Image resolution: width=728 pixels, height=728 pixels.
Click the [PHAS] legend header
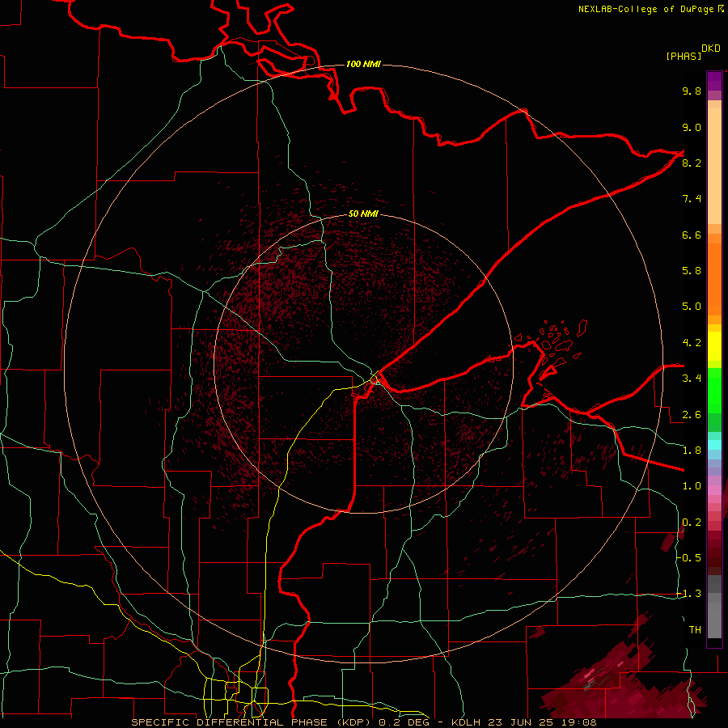(684, 57)
